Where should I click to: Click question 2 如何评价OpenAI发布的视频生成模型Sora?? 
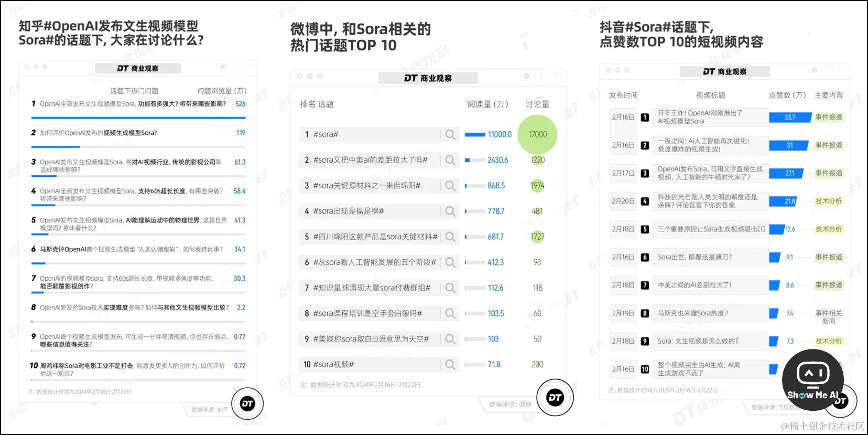pyautogui.click(x=99, y=133)
